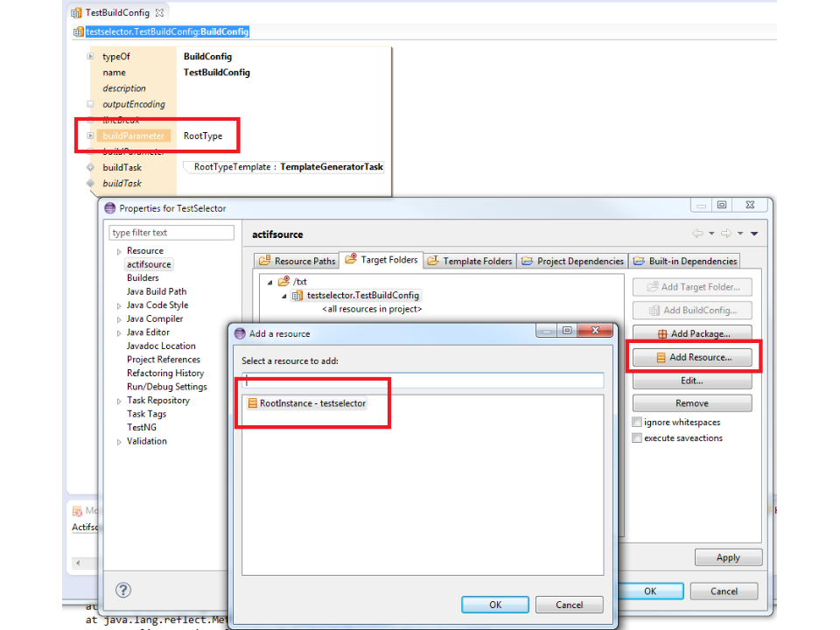The height and width of the screenshot is (630, 840).
Task: Click the help question mark icon
Action: pyautogui.click(x=123, y=590)
